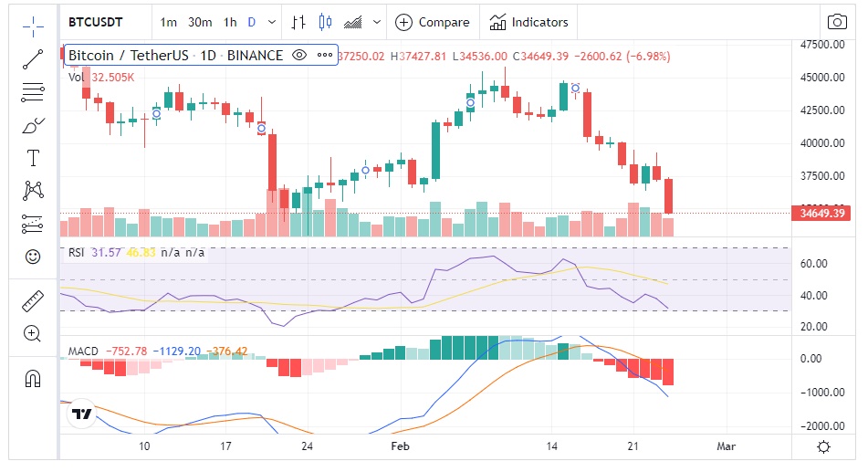Select the candles chart style
The width and height of the screenshot is (868, 472).
[x=325, y=22]
